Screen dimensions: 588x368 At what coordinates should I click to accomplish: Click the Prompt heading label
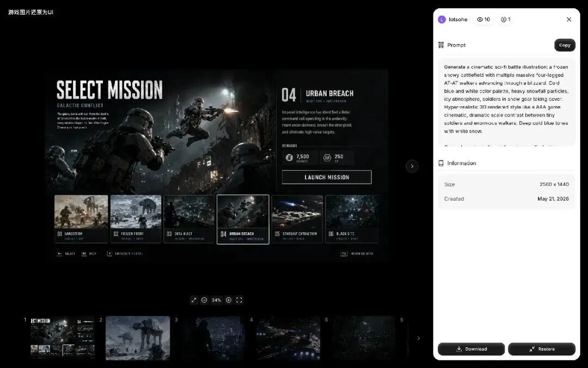click(456, 45)
